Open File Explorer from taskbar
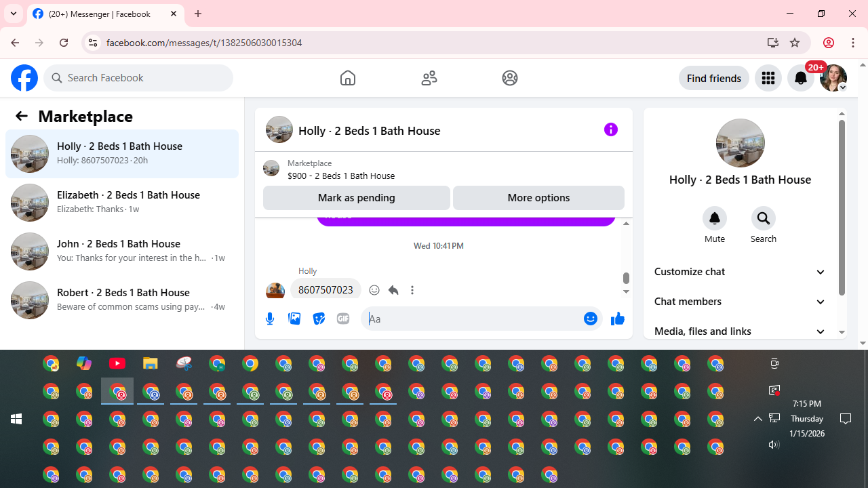 click(151, 364)
